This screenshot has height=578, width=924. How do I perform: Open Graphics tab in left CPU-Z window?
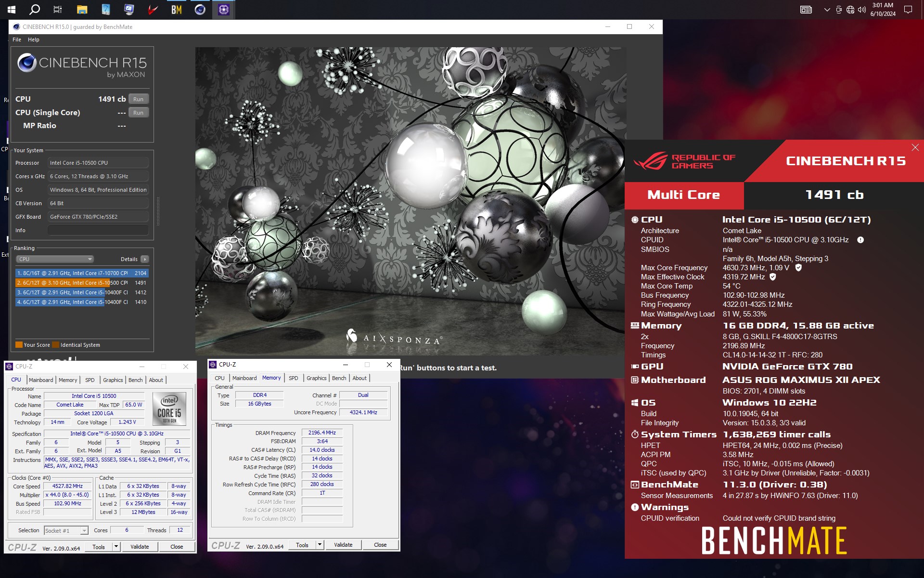[x=113, y=380]
